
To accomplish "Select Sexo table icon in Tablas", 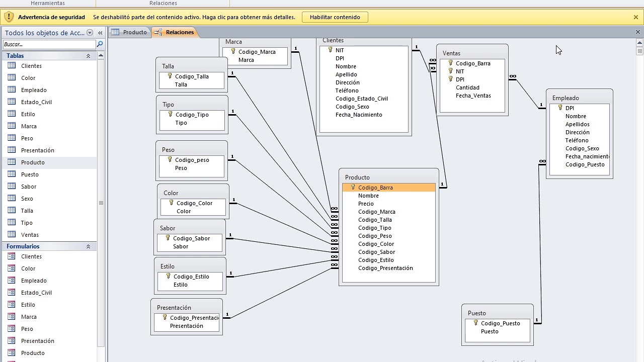I will point(12,199).
